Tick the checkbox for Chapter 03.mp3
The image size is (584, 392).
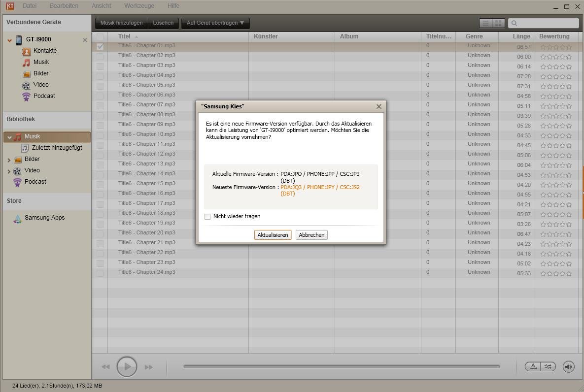point(100,66)
